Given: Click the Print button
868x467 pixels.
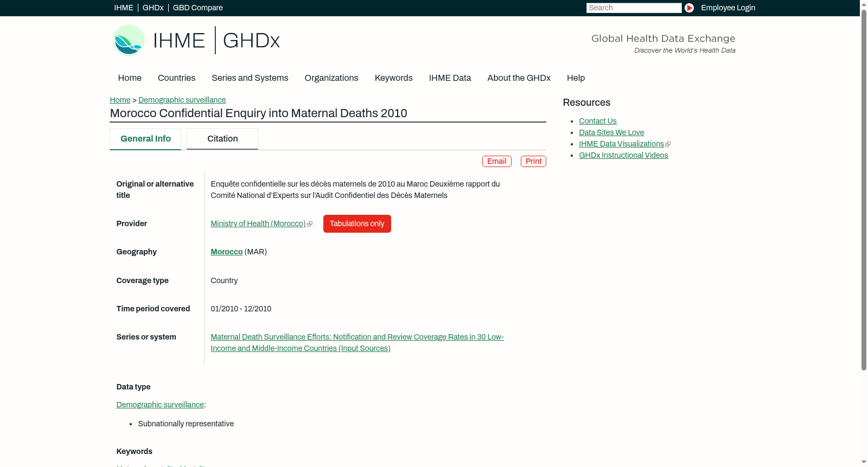Looking at the screenshot, I should [x=533, y=161].
